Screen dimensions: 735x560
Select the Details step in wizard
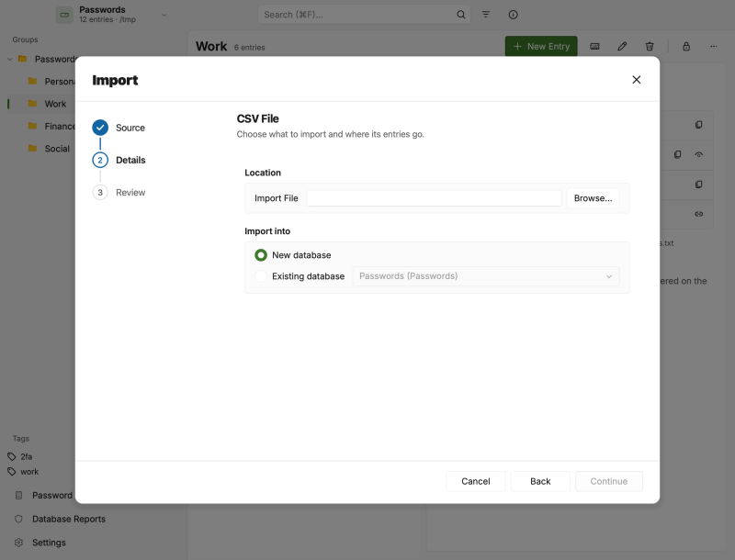coord(119,160)
